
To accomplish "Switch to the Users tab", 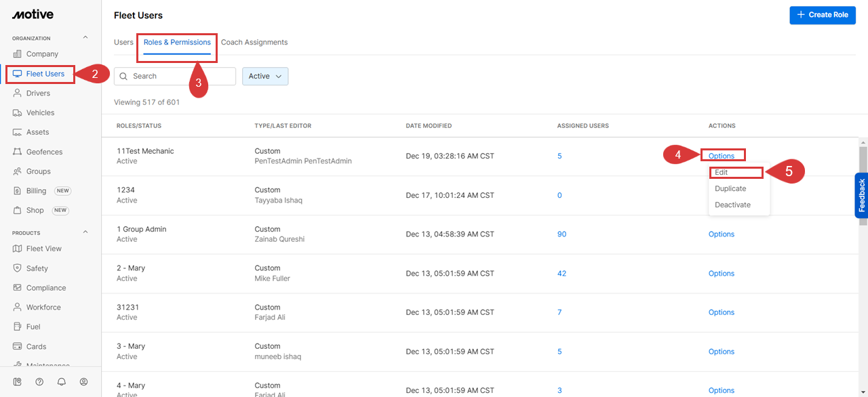I will pos(123,42).
